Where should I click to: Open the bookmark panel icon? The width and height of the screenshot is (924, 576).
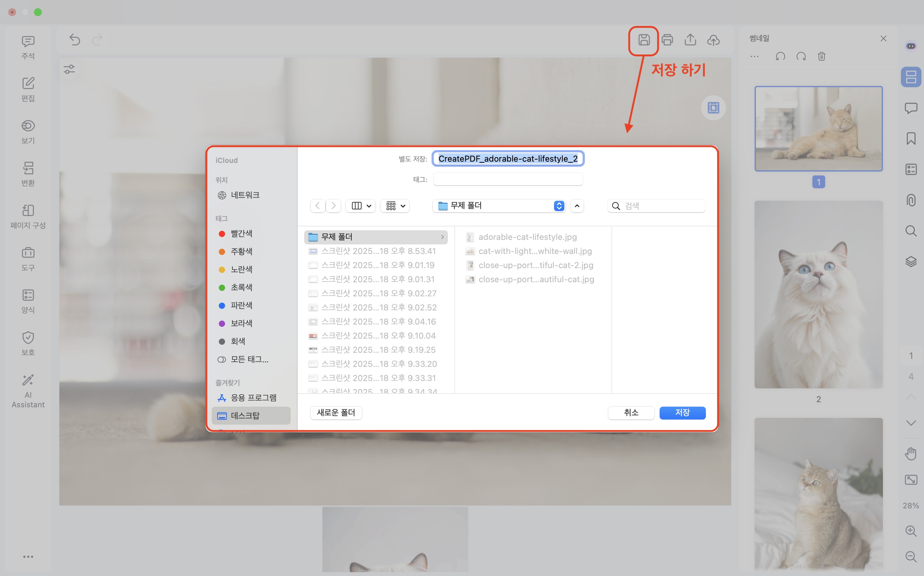(911, 139)
